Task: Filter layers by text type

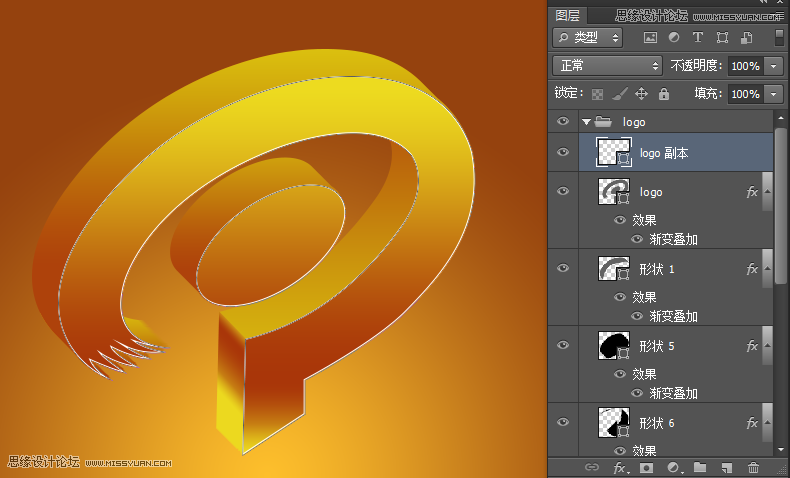Action: (x=697, y=38)
